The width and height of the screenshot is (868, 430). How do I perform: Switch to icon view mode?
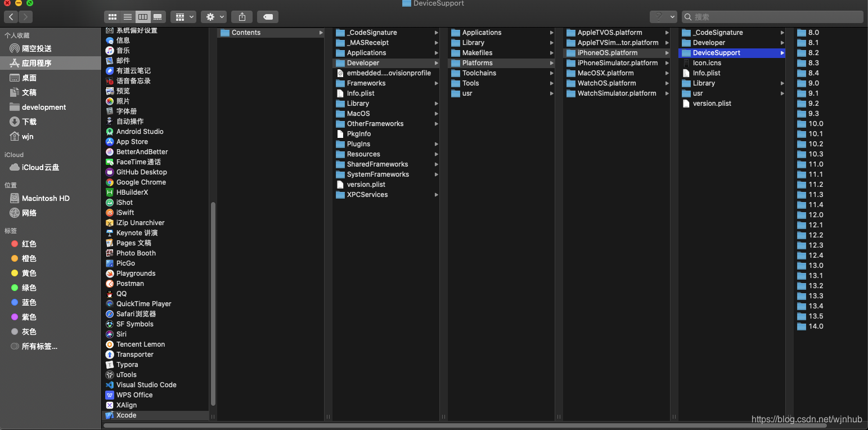pyautogui.click(x=112, y=17)
